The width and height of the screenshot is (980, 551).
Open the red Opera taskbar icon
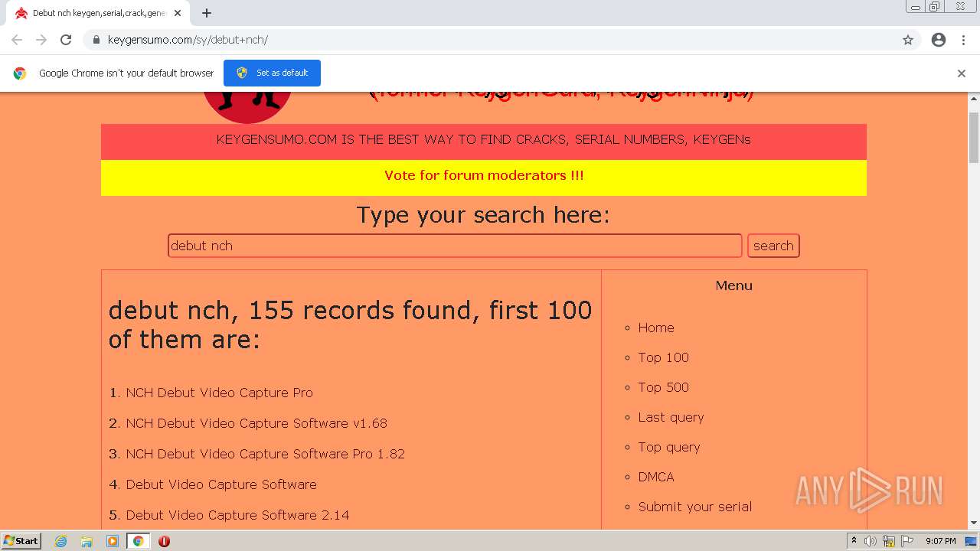tap(164, 541)
